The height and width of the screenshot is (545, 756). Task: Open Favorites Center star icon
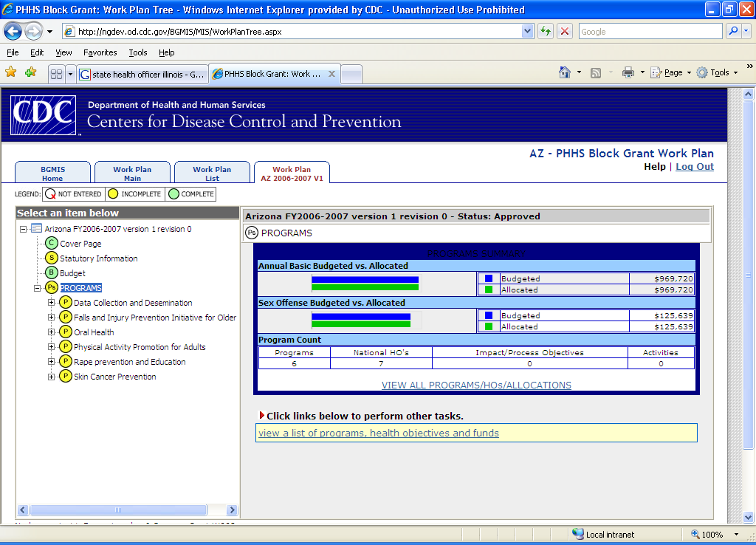pos(11,72)
